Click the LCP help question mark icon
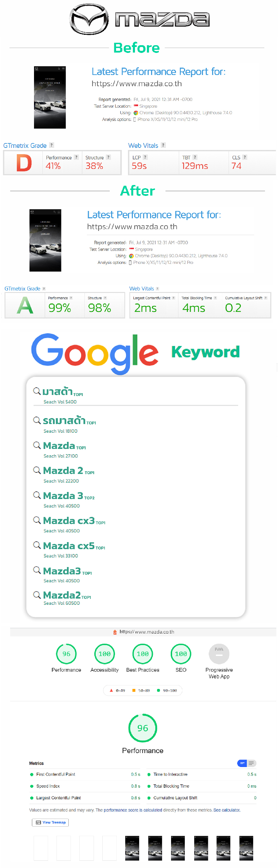 point(145,157)
